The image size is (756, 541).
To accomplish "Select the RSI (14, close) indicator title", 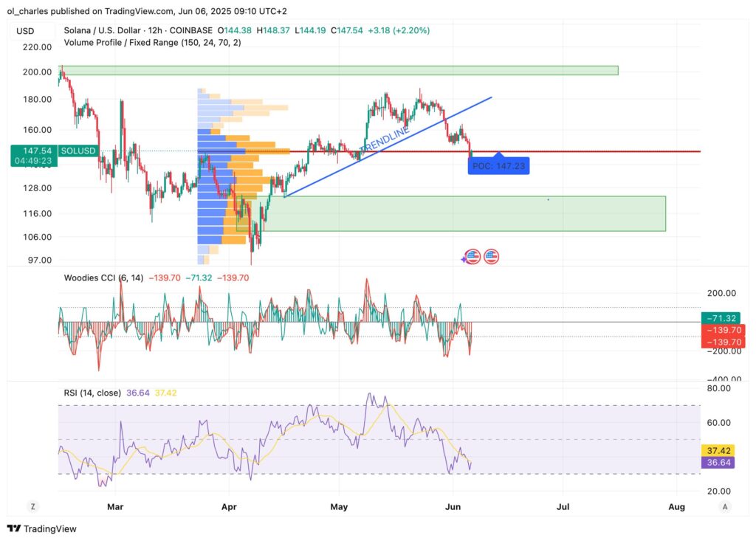I will (92, 393).
